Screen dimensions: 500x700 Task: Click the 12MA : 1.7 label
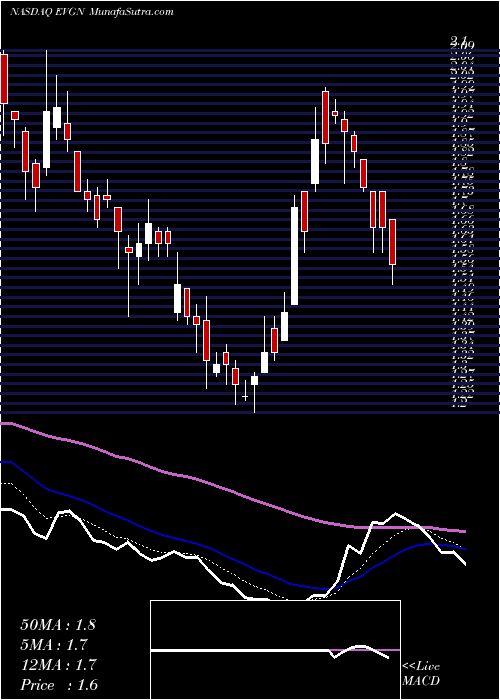(x=58, y=665)
